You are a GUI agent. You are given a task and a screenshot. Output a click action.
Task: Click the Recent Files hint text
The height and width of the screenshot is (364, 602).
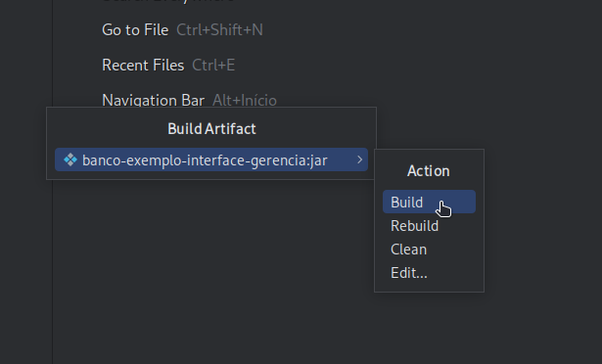tap(143, 66)
